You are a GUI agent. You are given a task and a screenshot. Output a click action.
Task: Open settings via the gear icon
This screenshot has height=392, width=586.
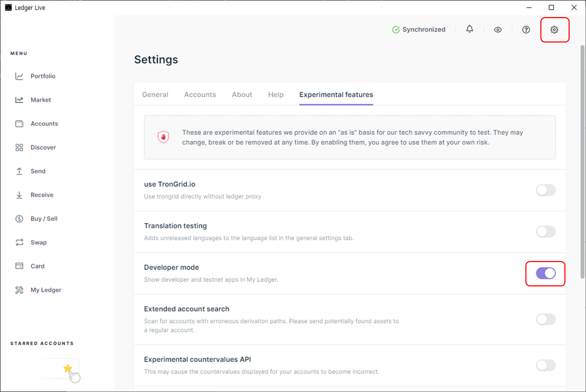(x=554, y=30)
